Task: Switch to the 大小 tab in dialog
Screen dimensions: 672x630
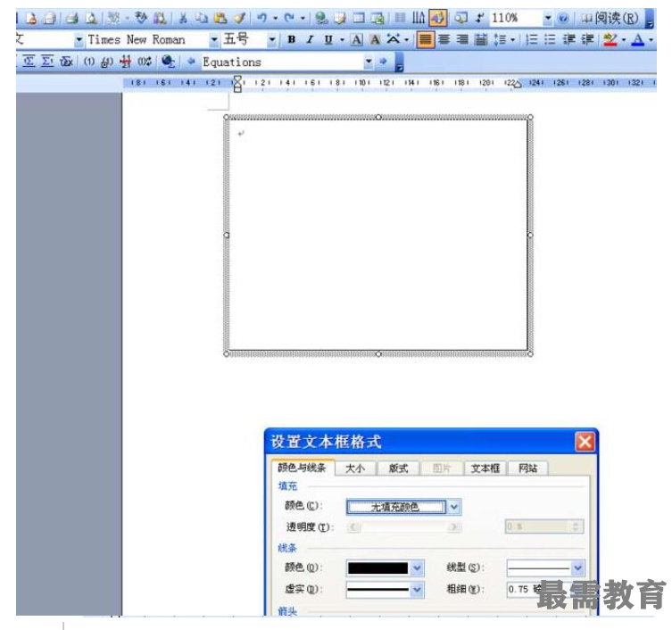Action: (x=355, y=468)
